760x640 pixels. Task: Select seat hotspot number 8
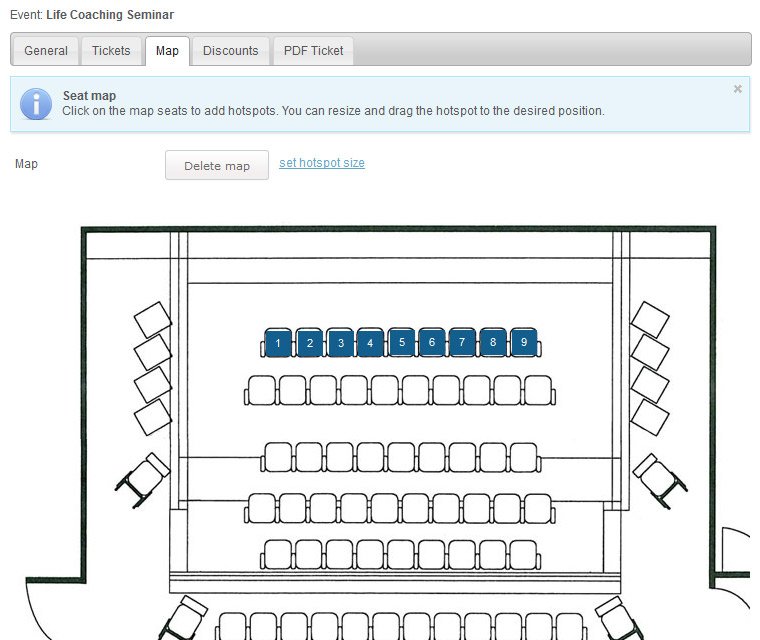pyautogui.click(x=493, y=342)
